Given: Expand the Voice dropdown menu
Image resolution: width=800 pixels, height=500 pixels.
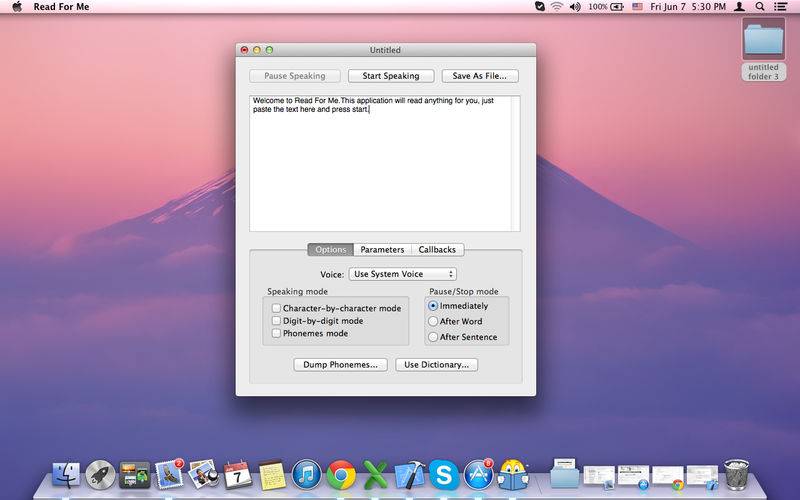Looking at the screenshot, I should coord(402,274).
